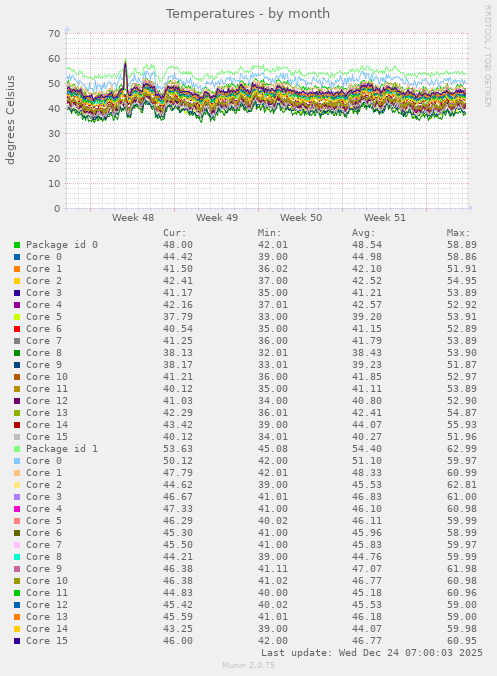Select the gray Core 7 swatch with Cur 41.25

(x=17, y=341)
